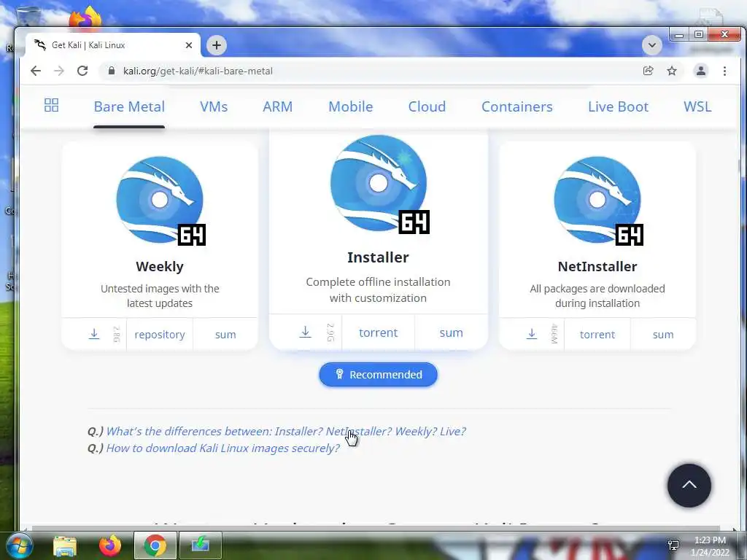Open the Weekly repository link
The width and height of the screenshot is (747, 560).
coord(160,334)
